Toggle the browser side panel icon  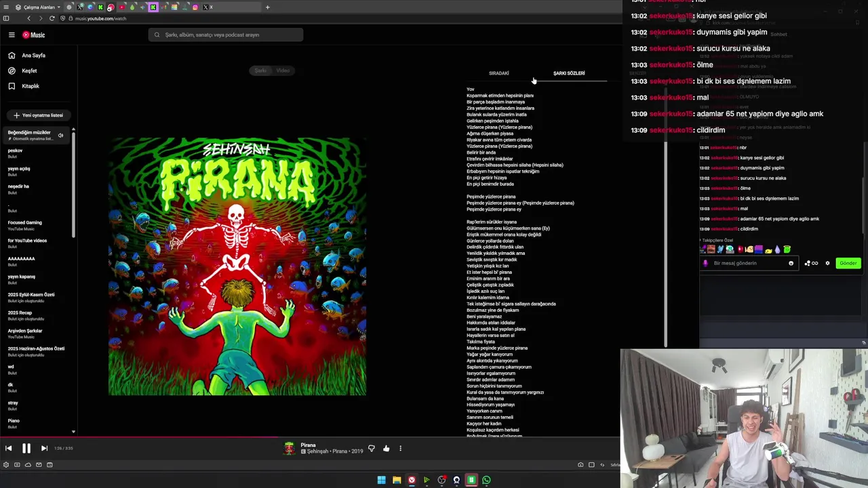click(x=5, y=18)
